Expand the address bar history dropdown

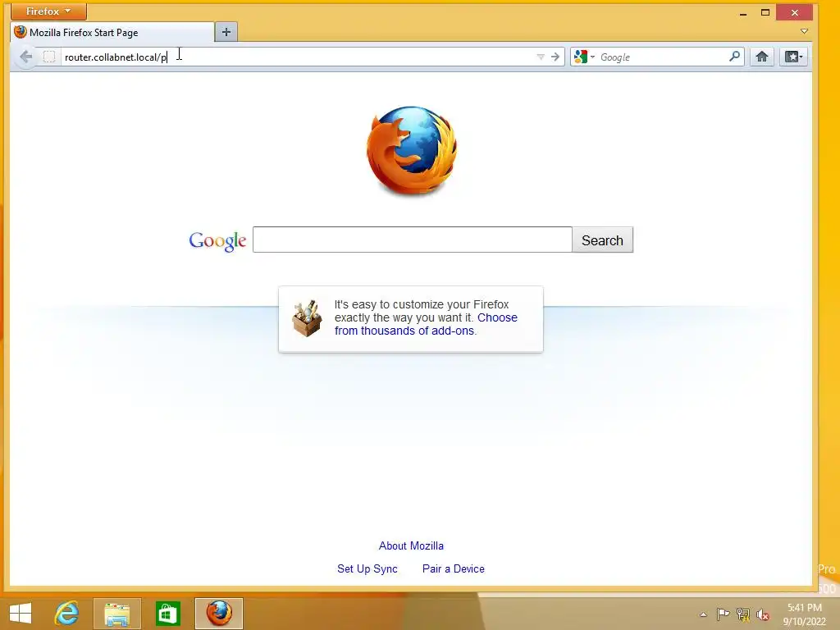541,57
